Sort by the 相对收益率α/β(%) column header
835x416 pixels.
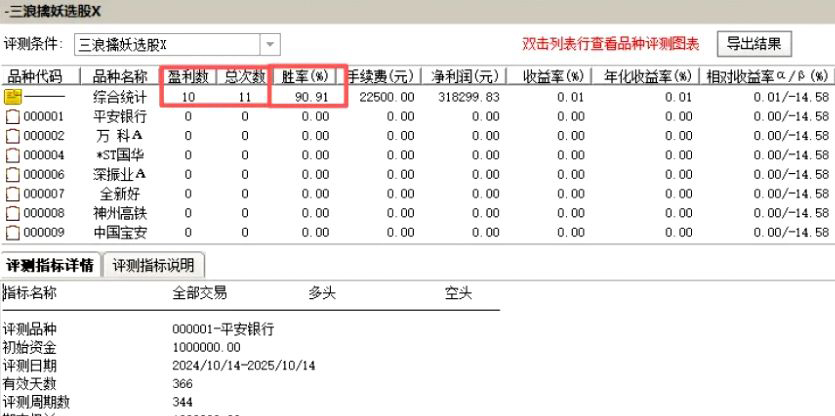click(767, 77)
